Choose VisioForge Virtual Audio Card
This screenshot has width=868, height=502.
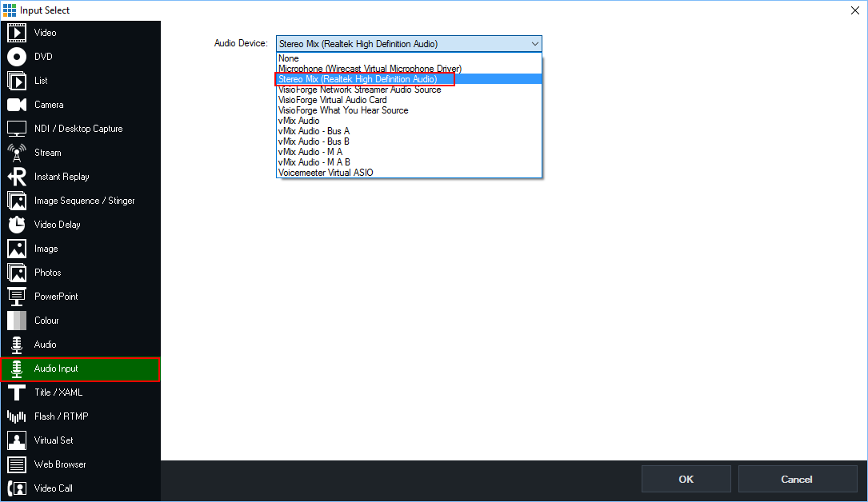tap(409, 100)
